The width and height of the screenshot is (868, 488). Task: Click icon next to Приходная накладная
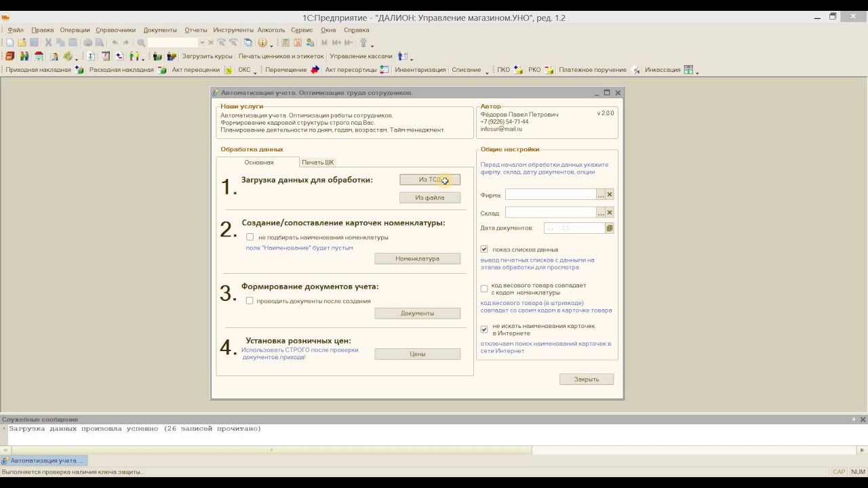pos(79,70)
